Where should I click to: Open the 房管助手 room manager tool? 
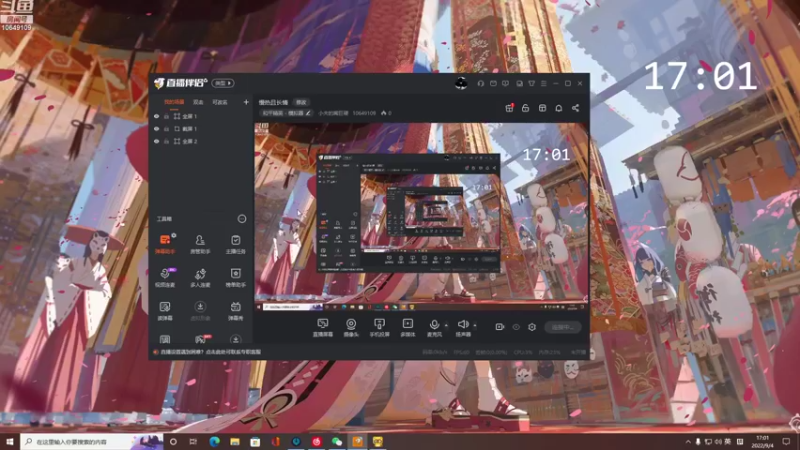coord(200,244)
